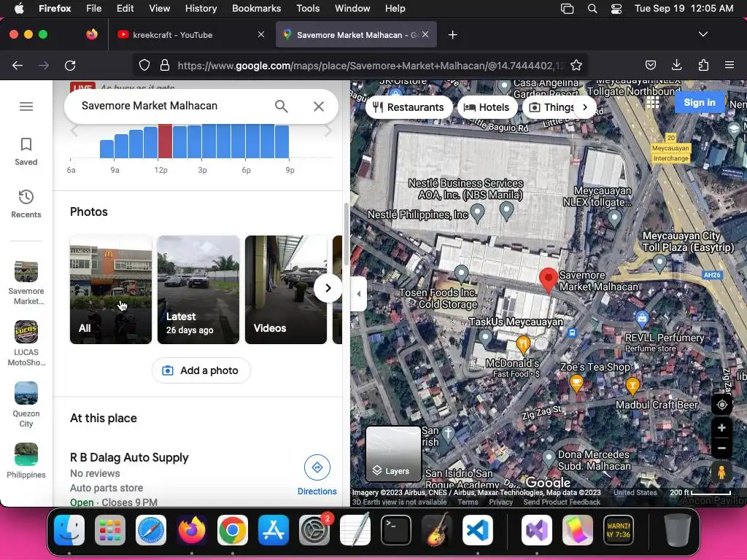Open the Saved places panel
Viewport: 747px width, 560px height.
point(26,152)
